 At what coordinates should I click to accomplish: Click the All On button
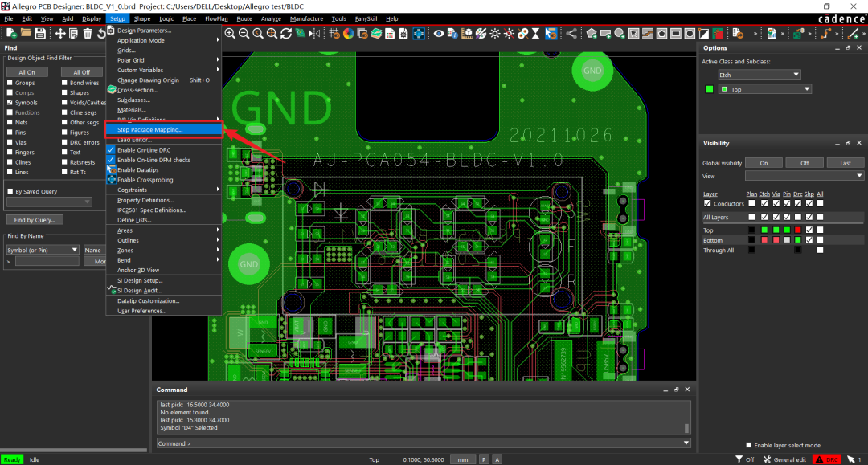[x=27, y=72]
